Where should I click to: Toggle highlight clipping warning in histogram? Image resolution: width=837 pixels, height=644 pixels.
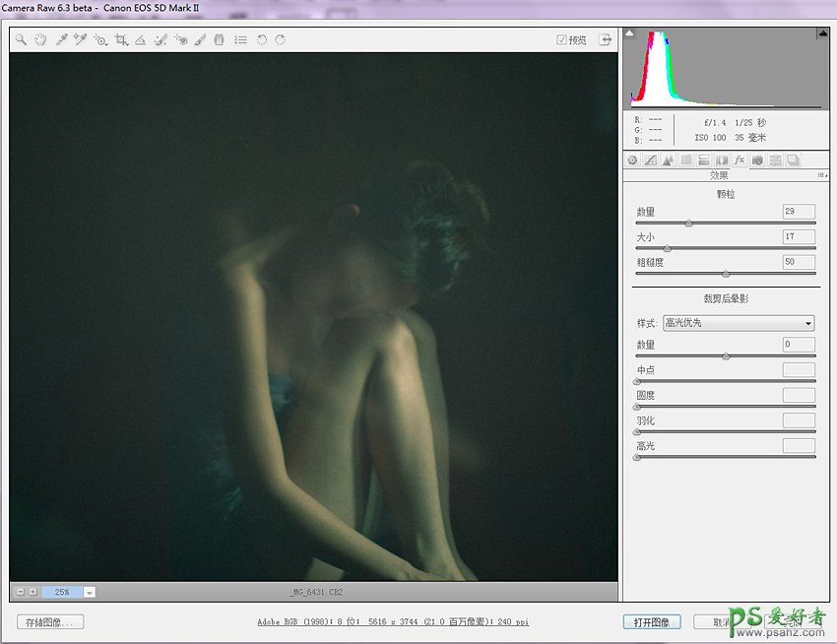coord(822,33)
